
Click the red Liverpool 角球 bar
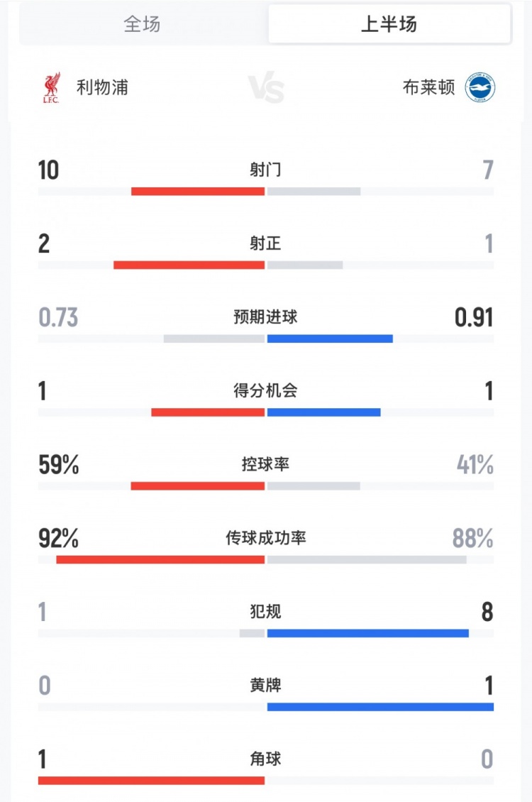tap(151, 781)
